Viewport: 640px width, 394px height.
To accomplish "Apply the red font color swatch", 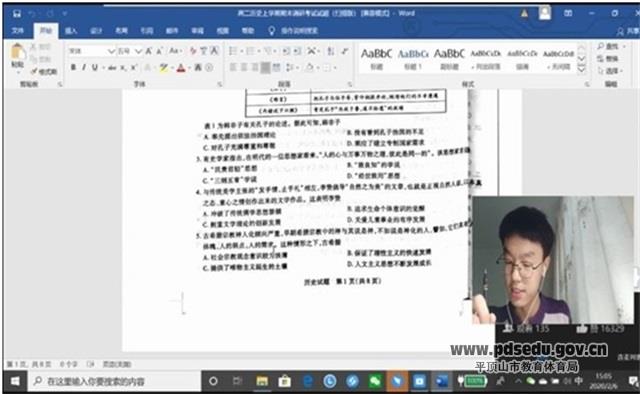I will [181, 68].
